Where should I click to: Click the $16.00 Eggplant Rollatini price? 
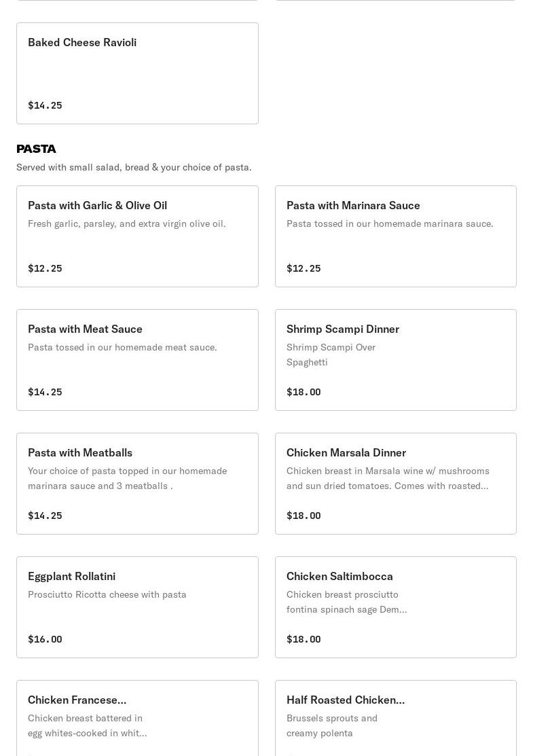45,639
